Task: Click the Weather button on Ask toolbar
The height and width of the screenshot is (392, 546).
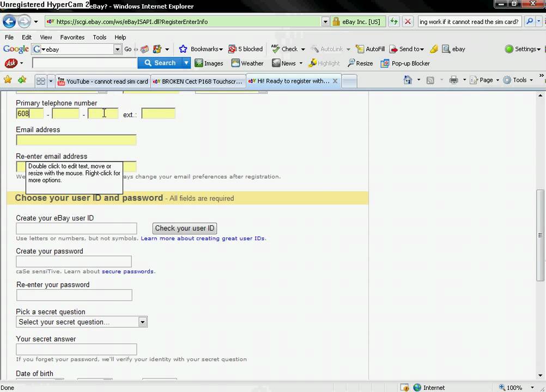Action: coord(247,63)
